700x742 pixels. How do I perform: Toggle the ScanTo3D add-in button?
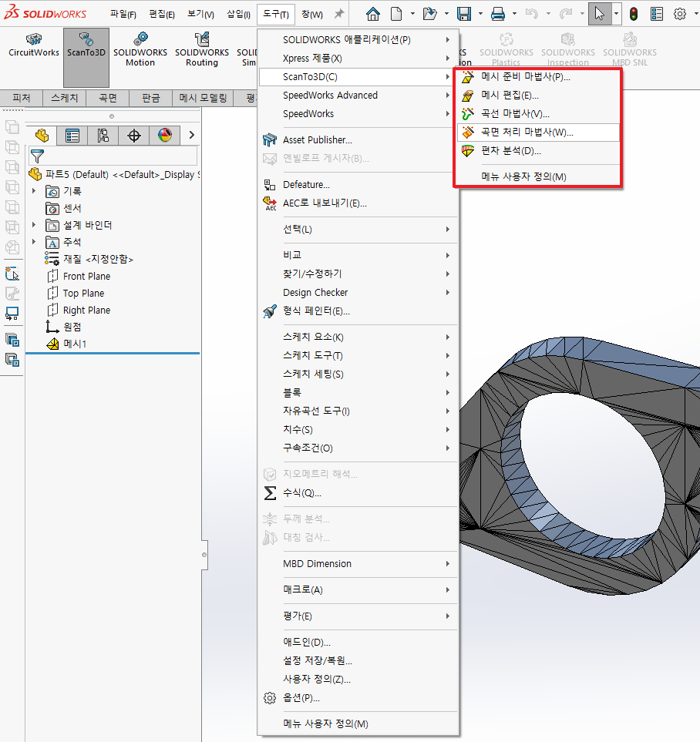[x=86, y=57]
